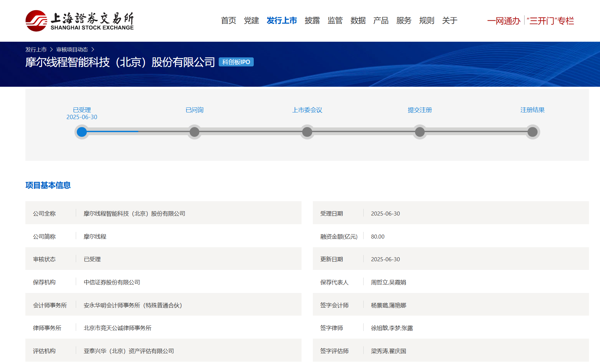Screen dimensions: 600x364
Task: Open the 服务 navigation item
Action: point(404,21)
